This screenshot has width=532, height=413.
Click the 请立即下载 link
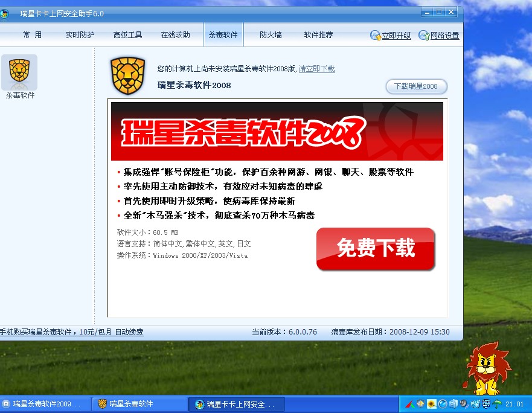coord(316,69)
